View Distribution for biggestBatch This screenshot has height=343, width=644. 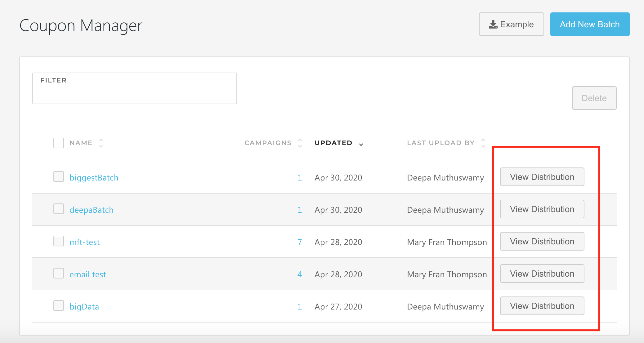click(542, 177)
